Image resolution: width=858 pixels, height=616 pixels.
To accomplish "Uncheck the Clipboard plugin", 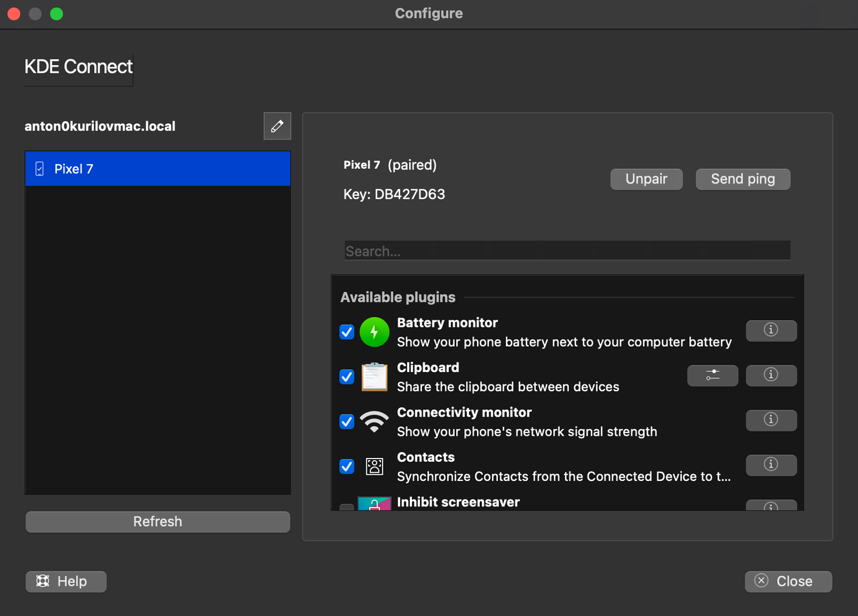I will coord(347,377).
